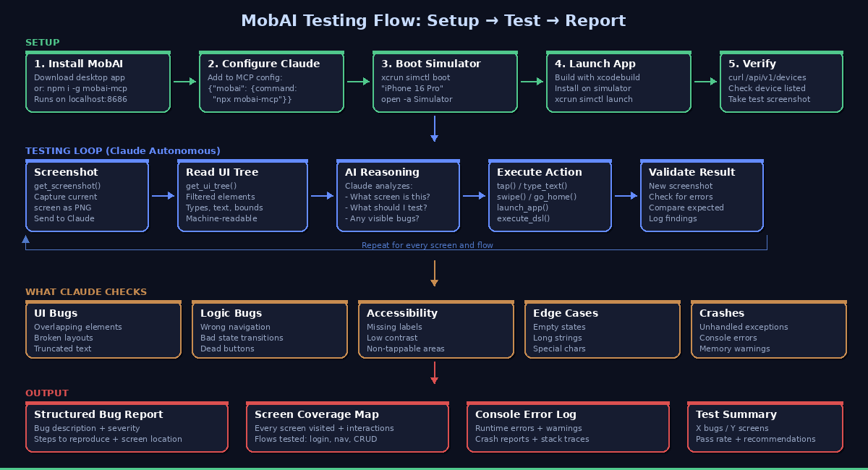The height and width of the screenshot is (470, 868).
Task: Click the orange down arrow above Accessibility
Action: pos(434,273)
